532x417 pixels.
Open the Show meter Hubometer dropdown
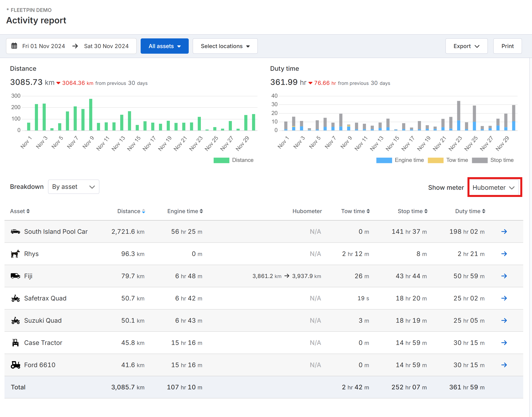(x=494, y=188)
